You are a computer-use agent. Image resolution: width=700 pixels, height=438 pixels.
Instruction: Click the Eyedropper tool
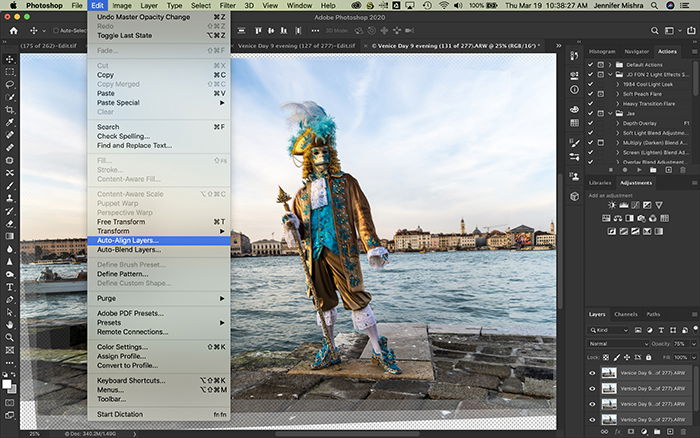[9, 122]
